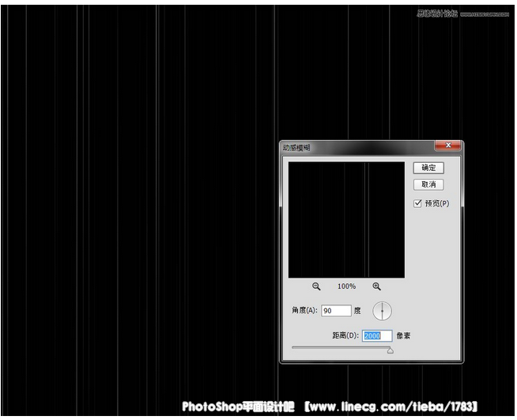Viewport: 517px width, 420px height.
Task: Close the 动感模糊 dialog window
Action: click(447, 146)
